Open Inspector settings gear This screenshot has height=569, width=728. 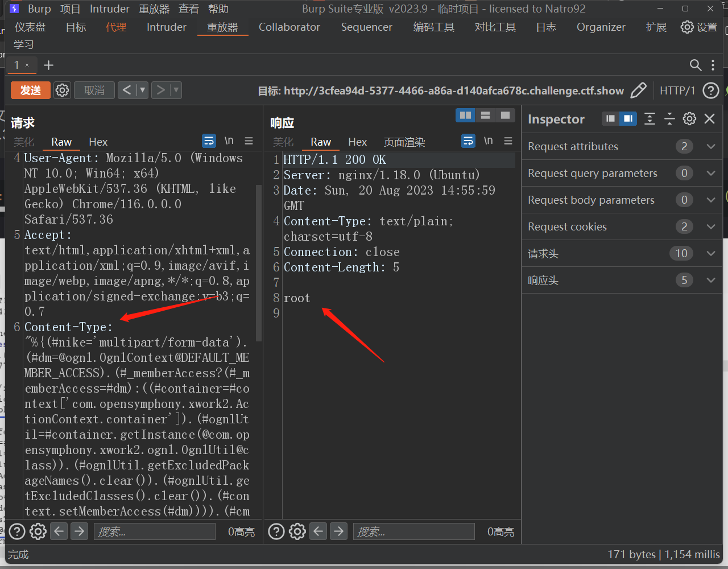coord(689,118)
